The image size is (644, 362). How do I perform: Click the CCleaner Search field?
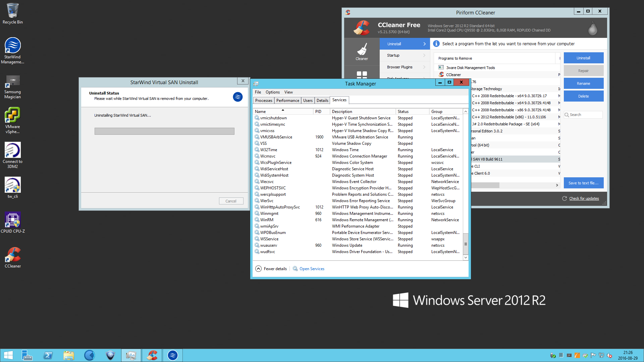pos(583,115)
